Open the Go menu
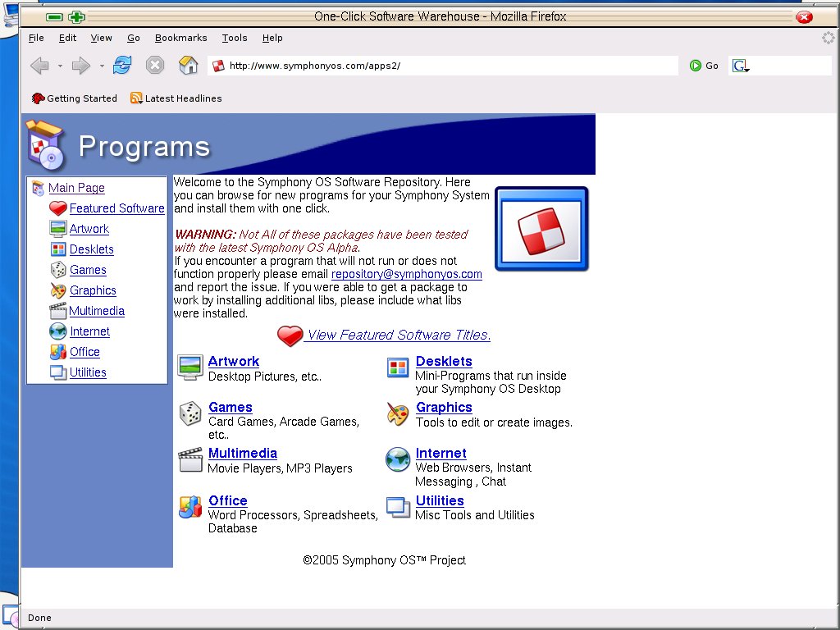The image size is (840, 630). (x=134, y=38)
